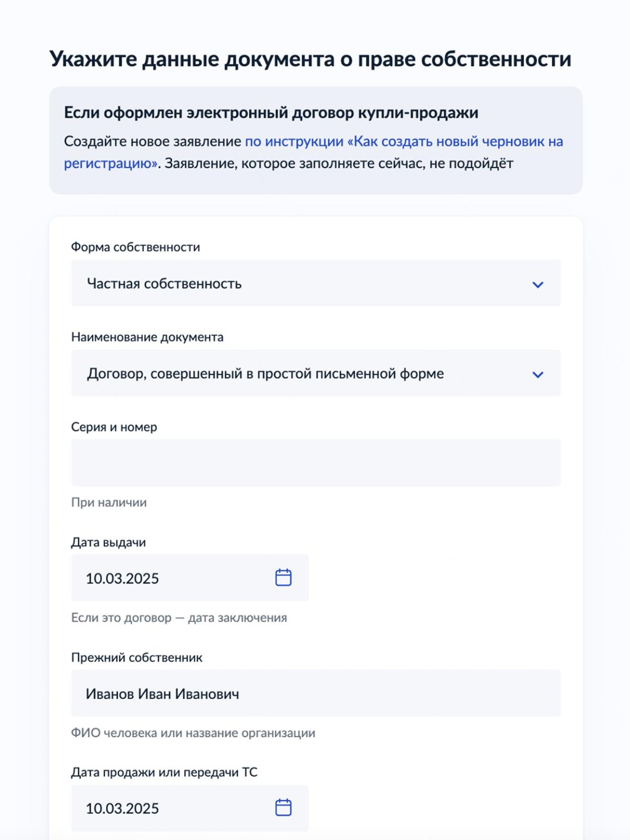This screenshot has width=630, height=840.
Task: Click the sale date 10.03.2025 in Дата продажи
Action: click(122, 809)
